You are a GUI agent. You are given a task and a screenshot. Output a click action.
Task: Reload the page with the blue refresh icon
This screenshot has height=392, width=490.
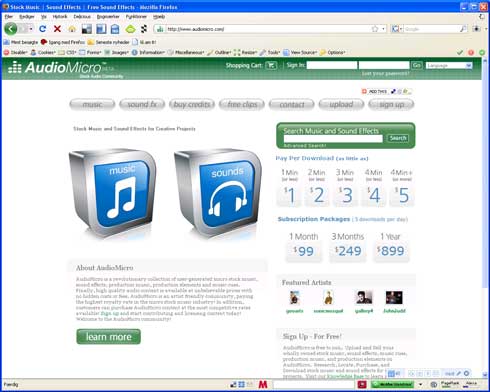point(42,29)
